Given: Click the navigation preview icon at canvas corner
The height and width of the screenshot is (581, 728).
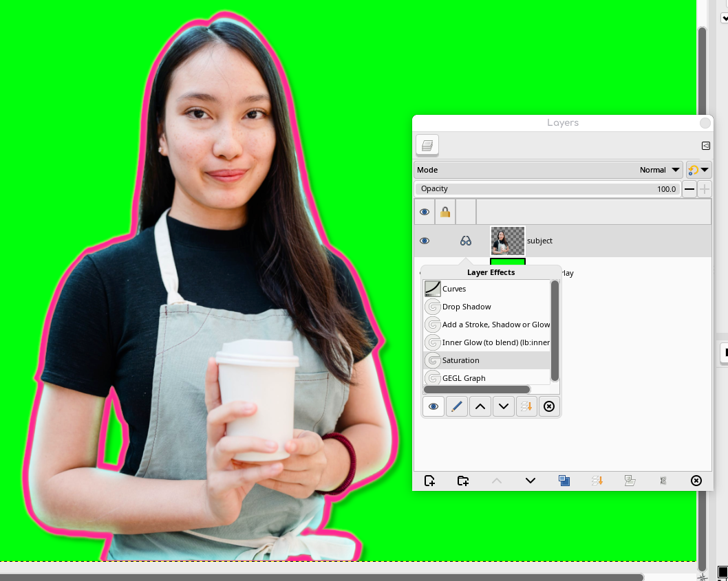Looking at the screenshot, I should tap(703, 577).
